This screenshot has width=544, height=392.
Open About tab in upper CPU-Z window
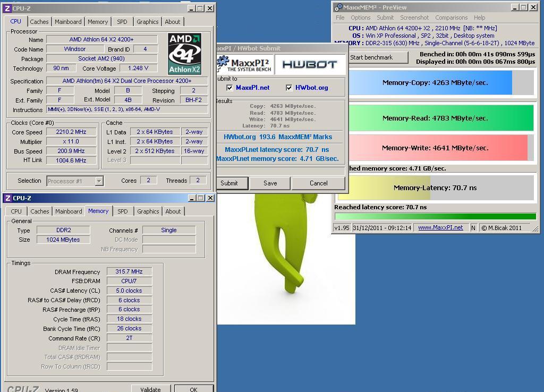(x=173, y=22)
